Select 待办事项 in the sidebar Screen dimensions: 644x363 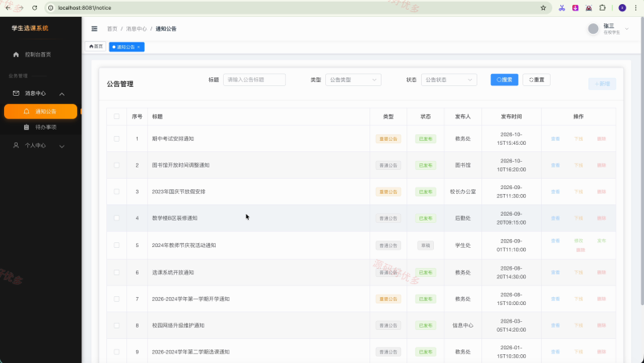(x=41, y=127)
